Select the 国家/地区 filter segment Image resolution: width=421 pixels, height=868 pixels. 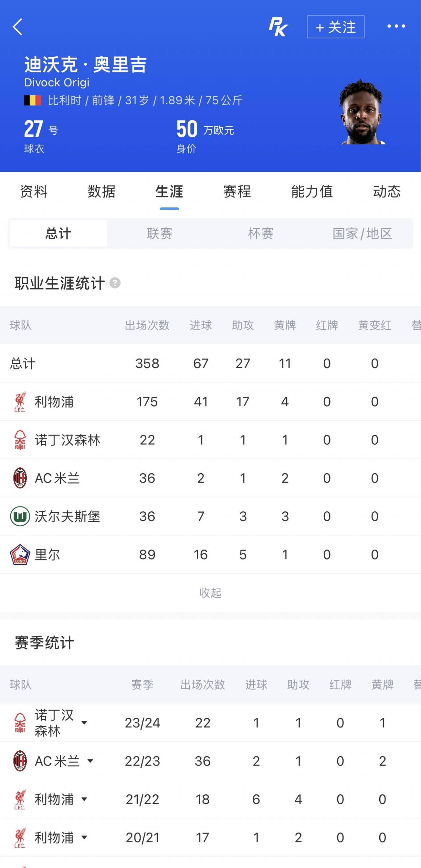click(x=362, y=233)
